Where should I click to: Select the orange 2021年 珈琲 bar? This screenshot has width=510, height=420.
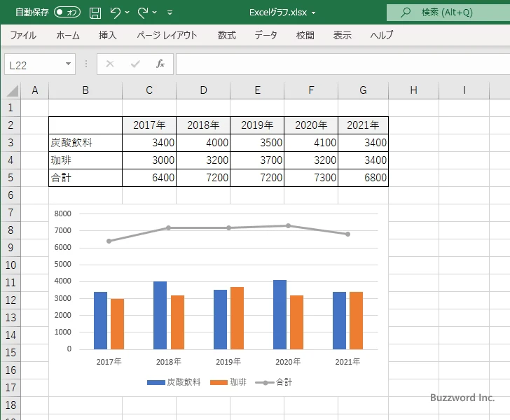(x=356, y=321)
